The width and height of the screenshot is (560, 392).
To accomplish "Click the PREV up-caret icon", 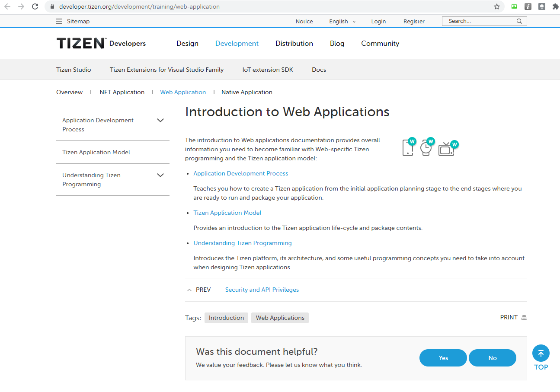I will (x=189, y=290).
